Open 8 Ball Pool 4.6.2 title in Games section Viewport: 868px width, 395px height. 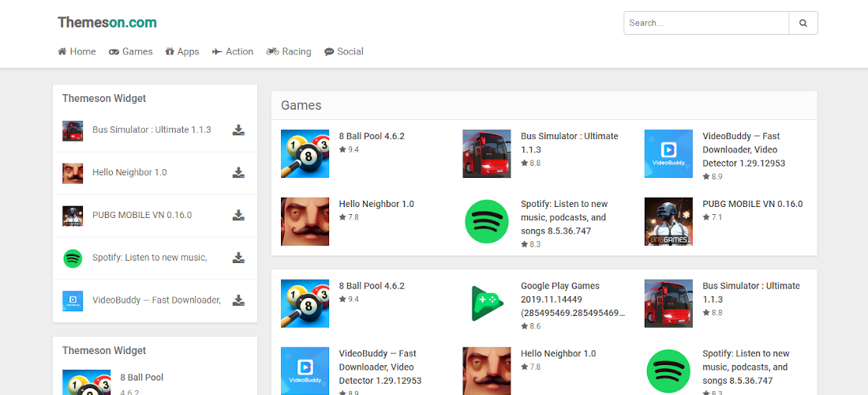point(372,136)
